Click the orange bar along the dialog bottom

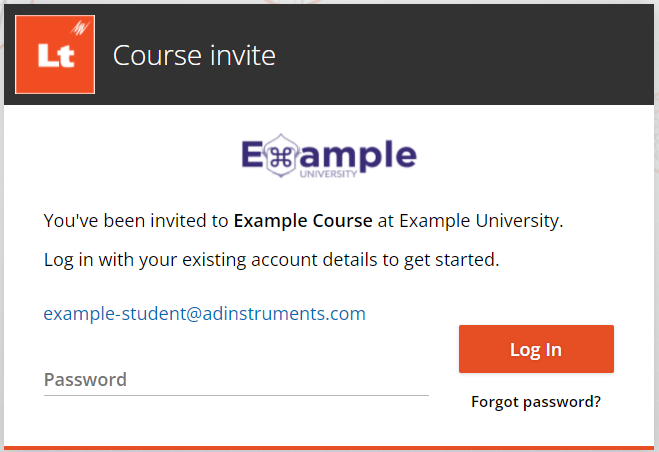329,448
